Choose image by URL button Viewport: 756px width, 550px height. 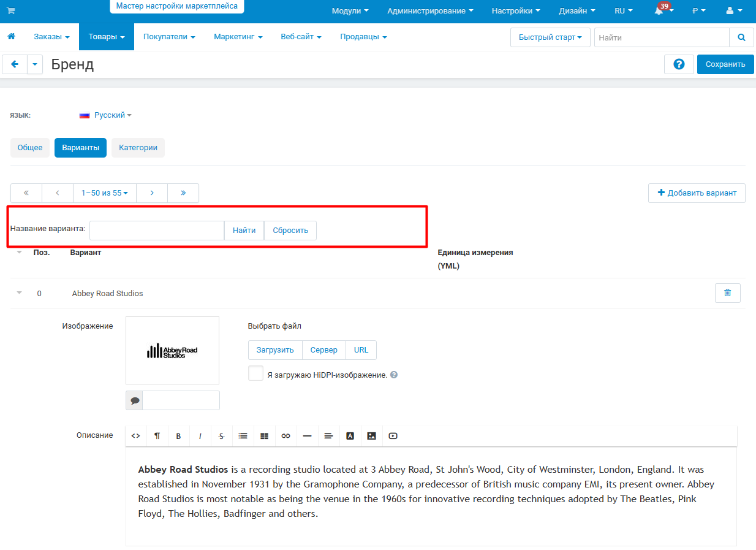[x=361, y=350]
